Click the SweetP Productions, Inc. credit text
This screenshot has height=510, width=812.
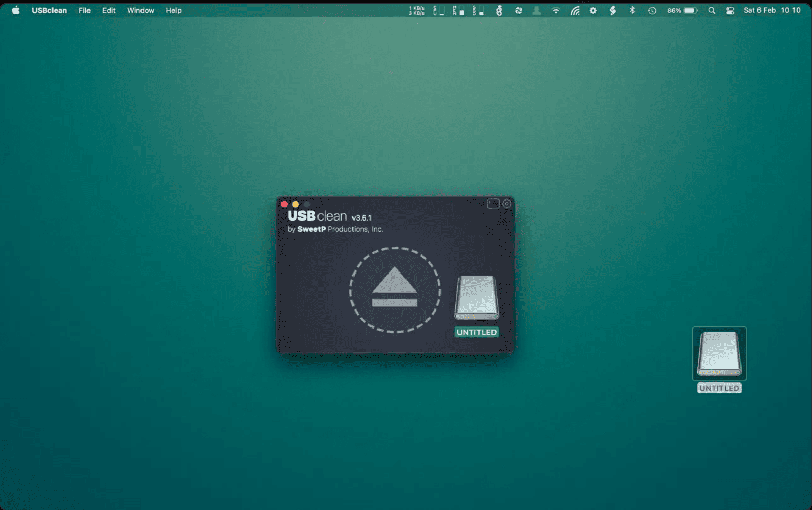[335, 229]
